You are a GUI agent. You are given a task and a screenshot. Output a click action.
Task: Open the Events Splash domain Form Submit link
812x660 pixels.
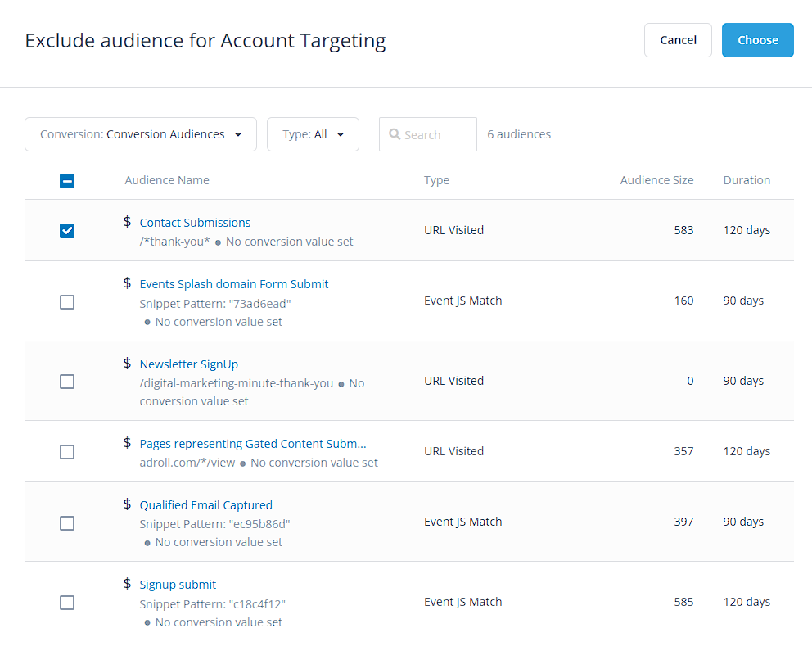tap(234, 284)
